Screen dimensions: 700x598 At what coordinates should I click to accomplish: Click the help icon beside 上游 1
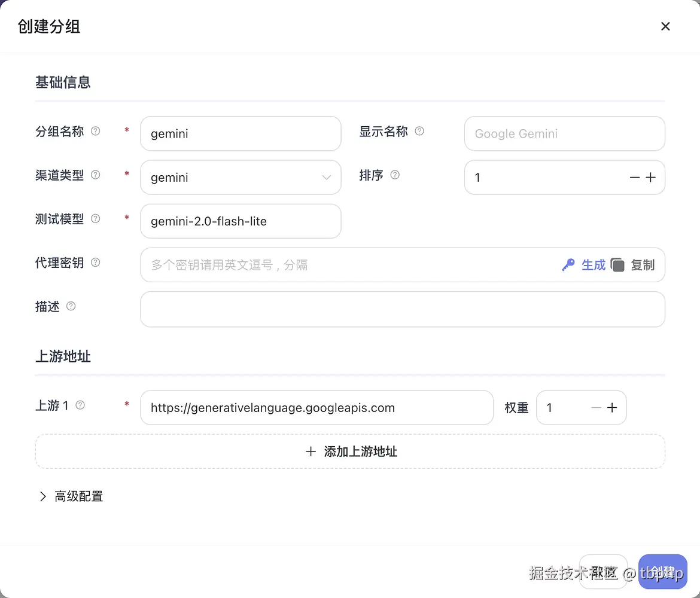tap(80, 405)
